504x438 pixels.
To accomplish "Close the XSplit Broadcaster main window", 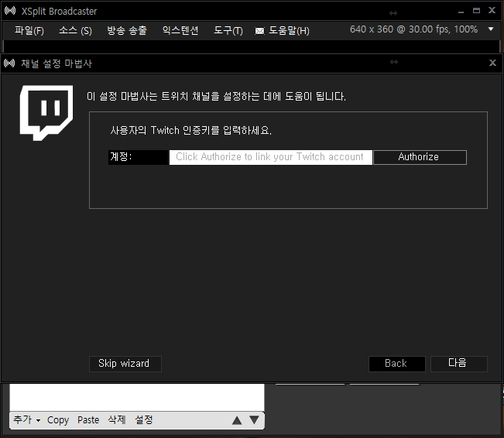I will click(x=492, y=10).
